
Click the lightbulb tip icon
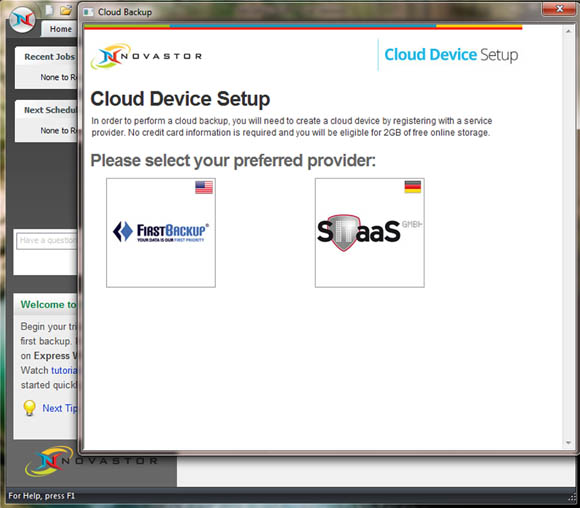(x=29, y=408)
